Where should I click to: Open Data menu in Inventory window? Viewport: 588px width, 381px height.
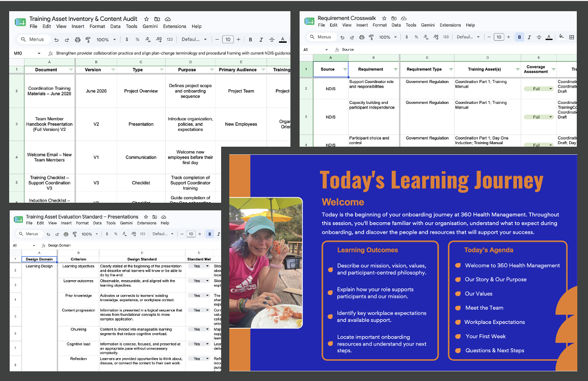coord(115,26)
